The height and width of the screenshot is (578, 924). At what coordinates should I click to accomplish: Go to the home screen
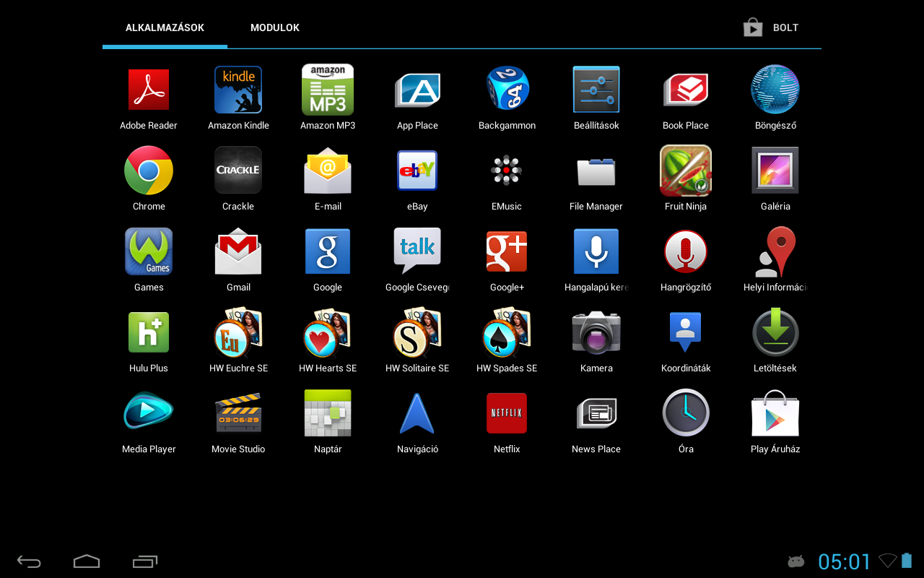[x=87, y=561]
